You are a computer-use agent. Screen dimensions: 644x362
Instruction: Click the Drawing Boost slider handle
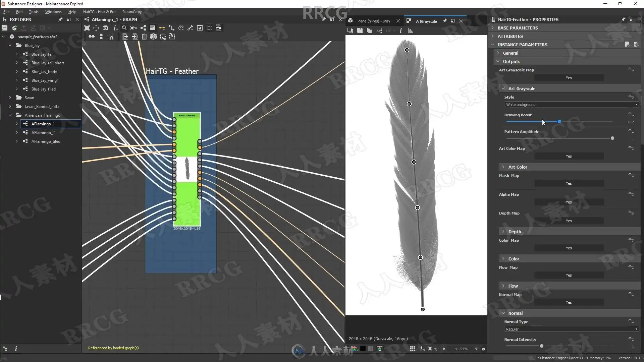tap(559, 121)
